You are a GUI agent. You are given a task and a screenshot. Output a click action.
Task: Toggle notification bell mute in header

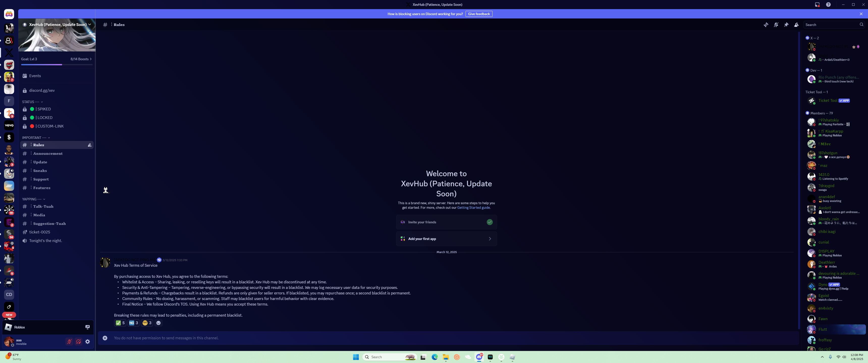(x=776, y=25)
